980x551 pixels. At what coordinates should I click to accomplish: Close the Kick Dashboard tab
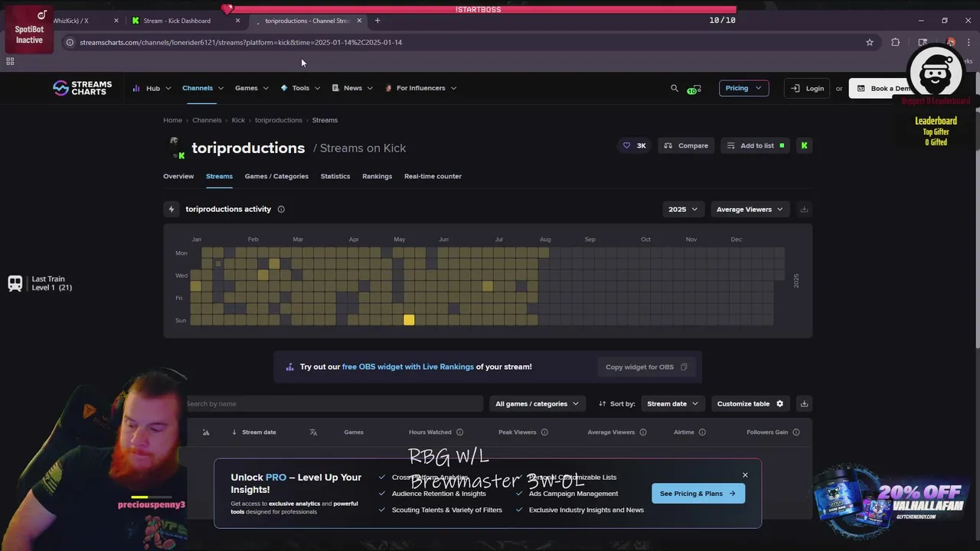coord(237,21)
